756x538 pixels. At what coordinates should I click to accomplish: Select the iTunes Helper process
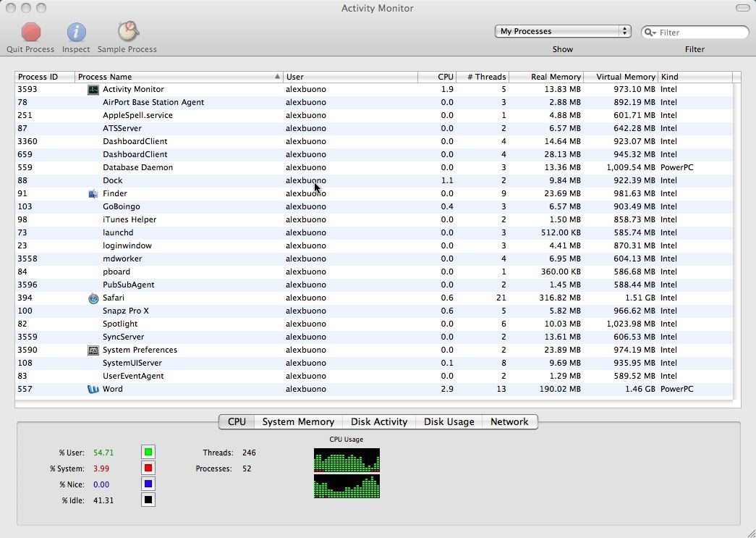point(374,219)
